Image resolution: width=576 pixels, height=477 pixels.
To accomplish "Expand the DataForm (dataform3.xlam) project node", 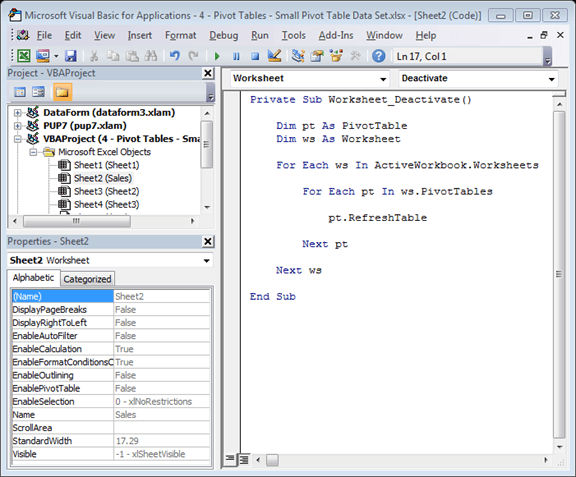I will tap(17, 112).
